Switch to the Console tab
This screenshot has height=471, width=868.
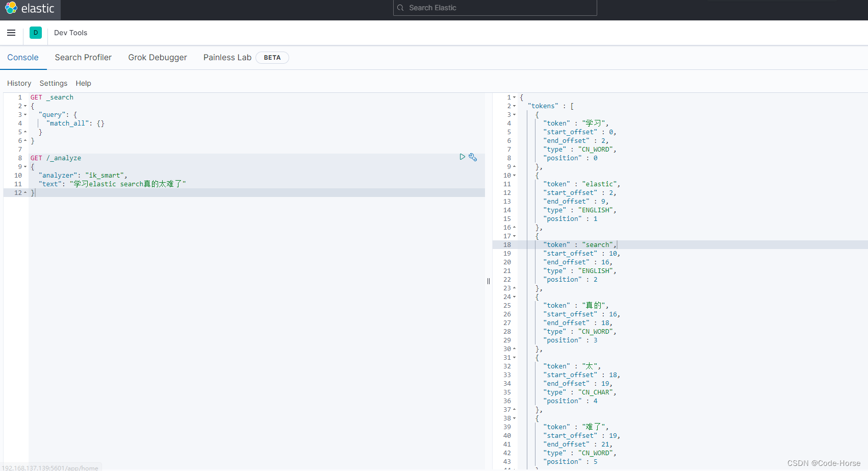(23, 58)
